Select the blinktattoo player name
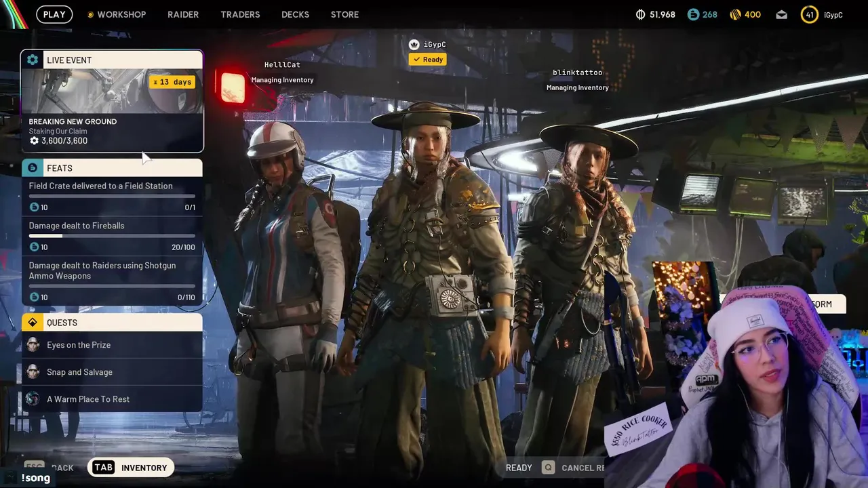 pyautogui.click(x=578, y=73)
